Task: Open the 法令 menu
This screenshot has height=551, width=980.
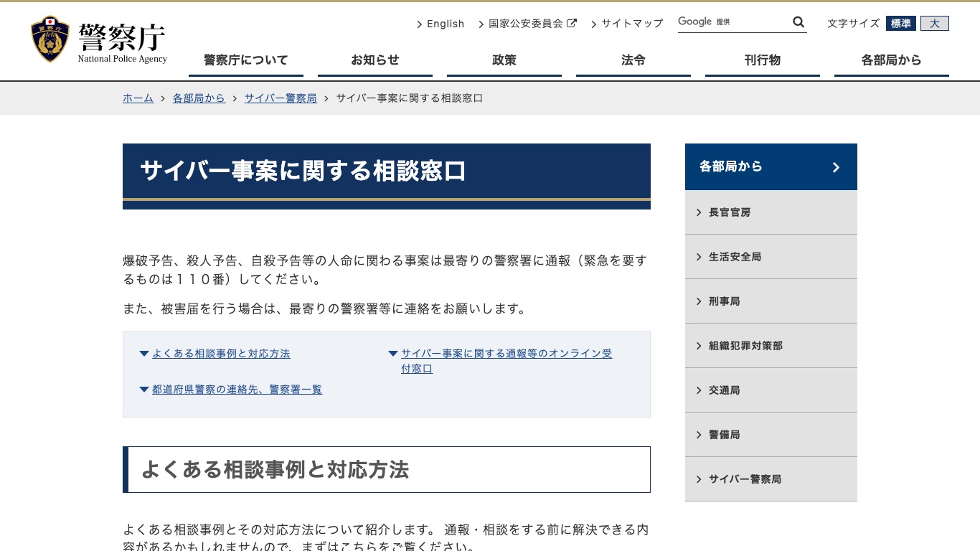Action: click(633, 61)
